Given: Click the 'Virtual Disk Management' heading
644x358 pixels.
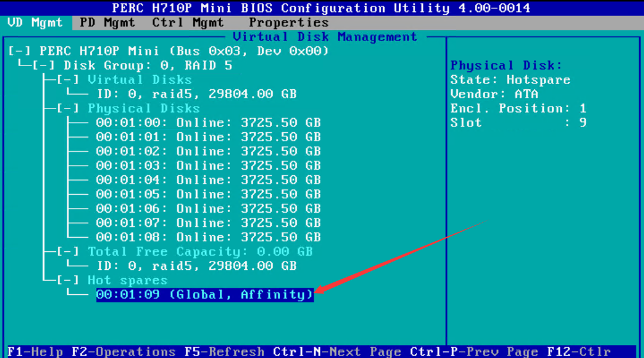Looking at the screenshot, I should 325,37.
